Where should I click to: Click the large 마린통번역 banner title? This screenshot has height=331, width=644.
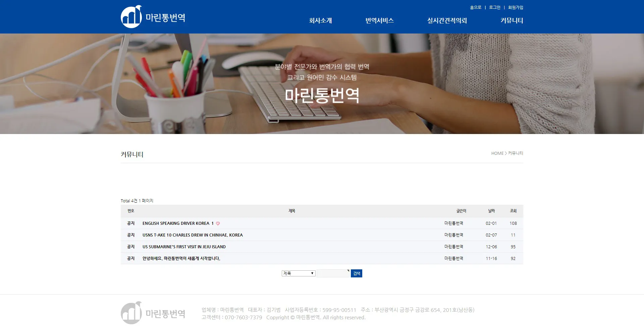tap(322, 95)
